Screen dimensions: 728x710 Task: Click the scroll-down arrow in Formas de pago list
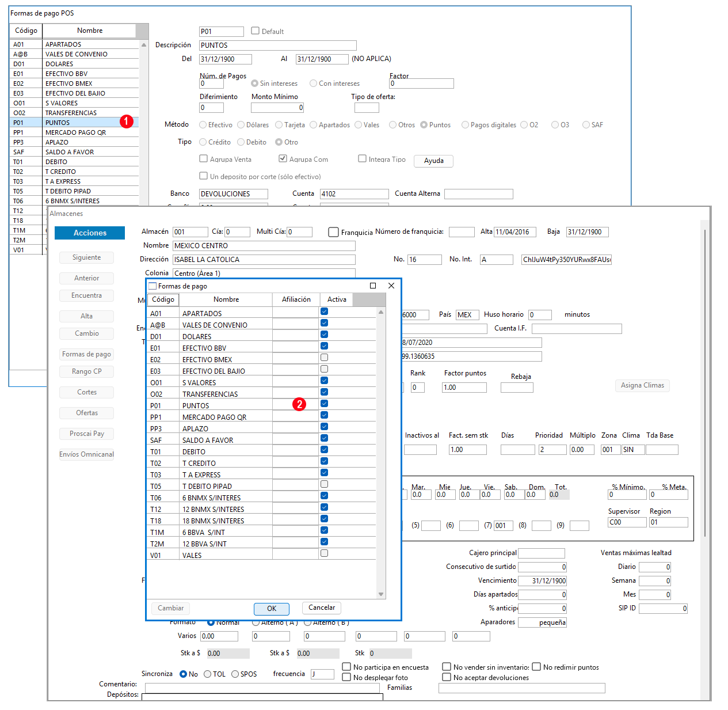(x=381, y=594)
